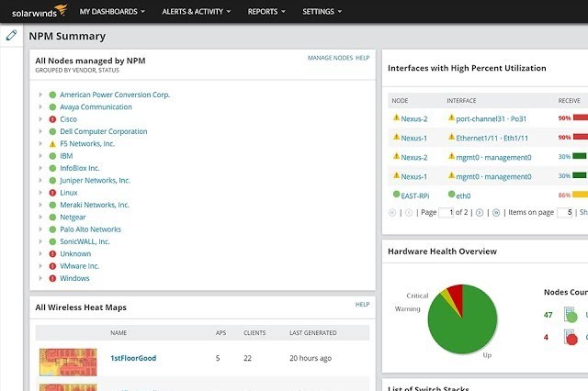Click green status icon beside EAST-RPi node
The image size is (588, 391).
coord(396,194)
